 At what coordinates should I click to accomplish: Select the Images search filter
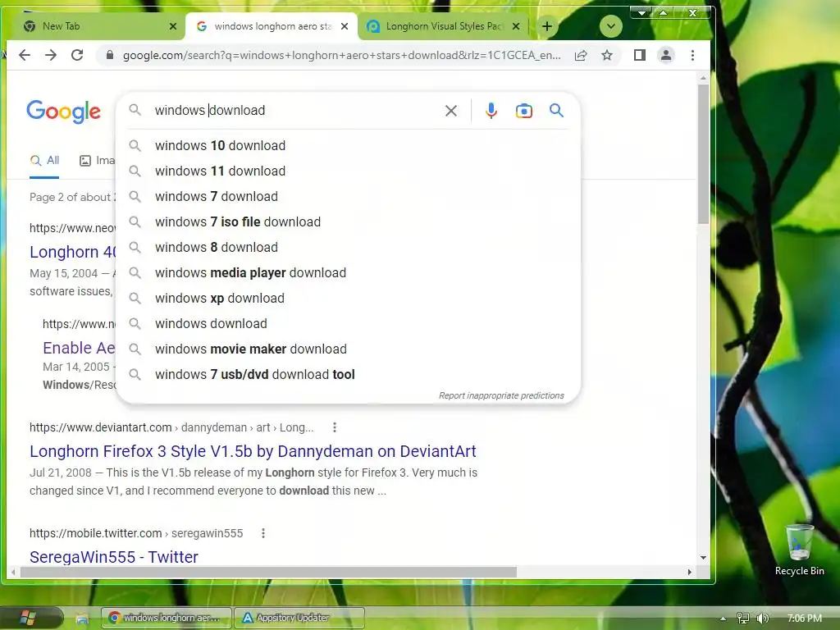pos(97,160)
